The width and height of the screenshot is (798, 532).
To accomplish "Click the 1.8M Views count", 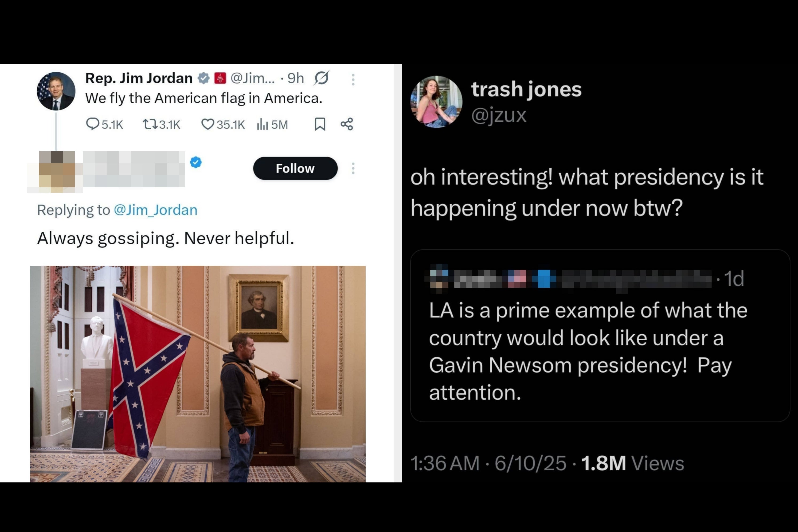I will coord(632,463).
